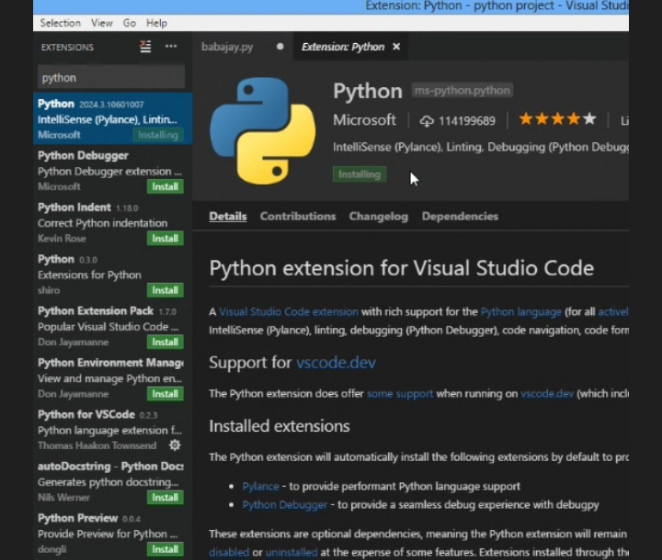The height and width of the screenshot is (560, 662).
Task: Follow the 'some support' link
Action: [400, 394]
